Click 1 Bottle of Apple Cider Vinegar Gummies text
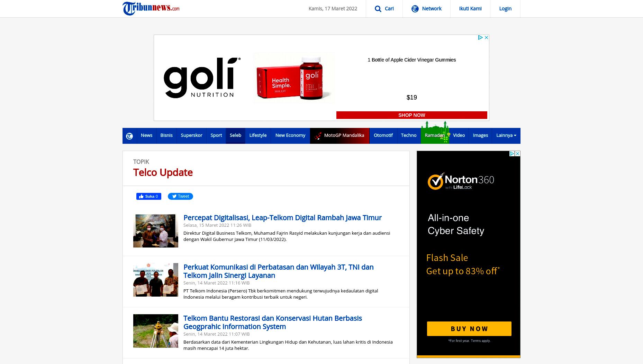 point(411,60)
